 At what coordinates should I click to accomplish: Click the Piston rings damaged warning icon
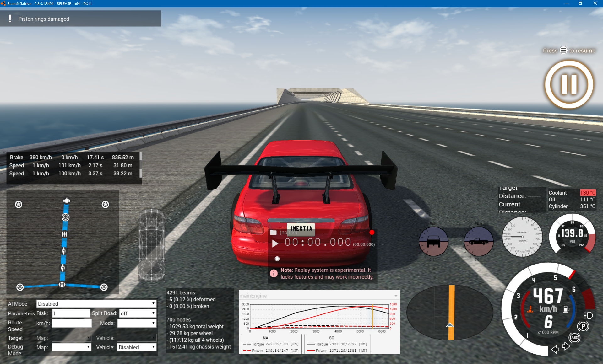coord(10,19)
